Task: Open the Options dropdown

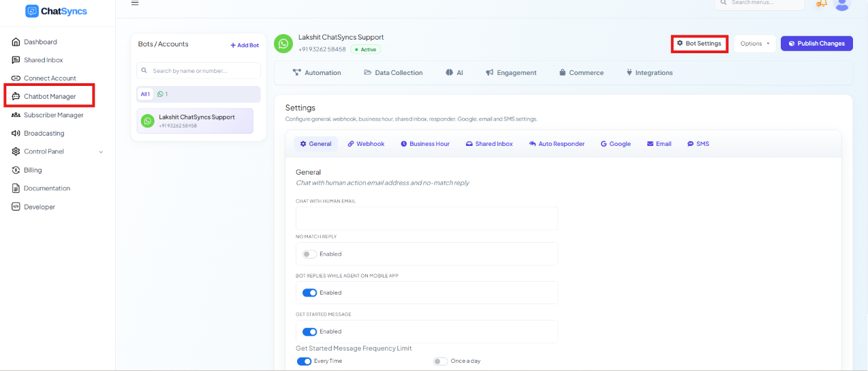Action: pos(755,44)
